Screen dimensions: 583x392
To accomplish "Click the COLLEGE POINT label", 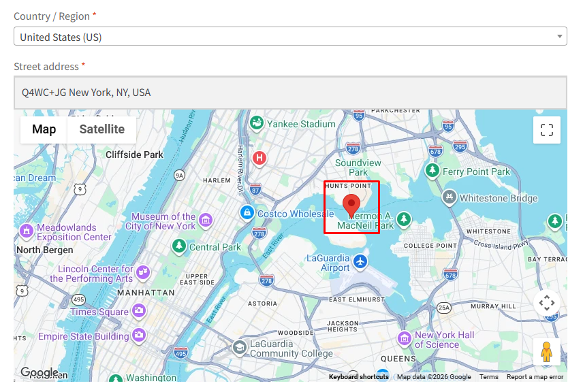I will (430, 246).
